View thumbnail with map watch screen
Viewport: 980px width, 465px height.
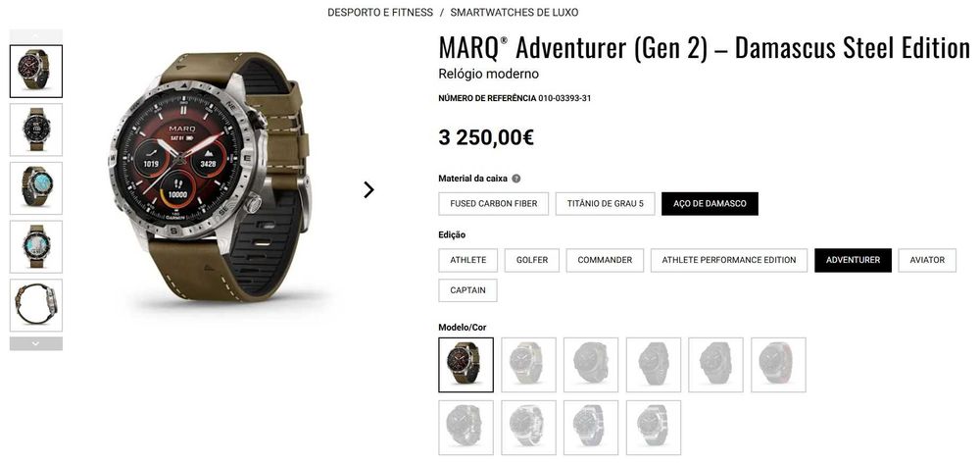[35, 188]
